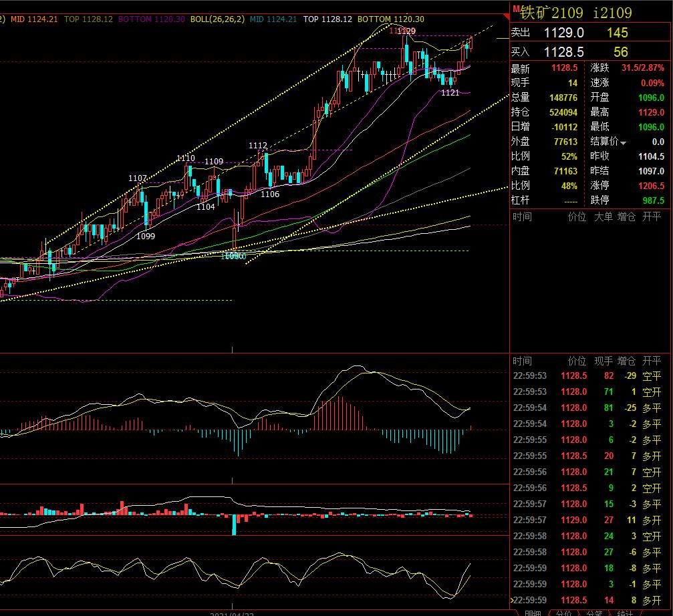673x616 pixels.
Task: Open the 分笔 tab
Action: coord(594,613)
